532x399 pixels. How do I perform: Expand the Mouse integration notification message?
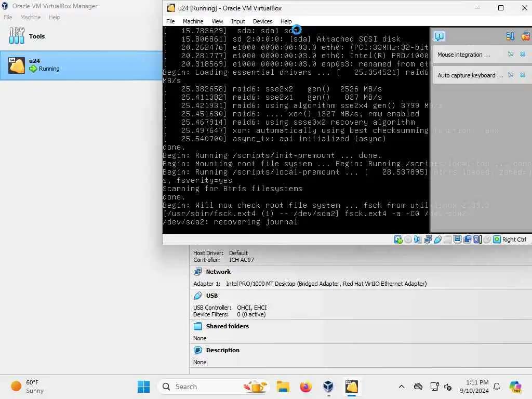coord(463,55)
